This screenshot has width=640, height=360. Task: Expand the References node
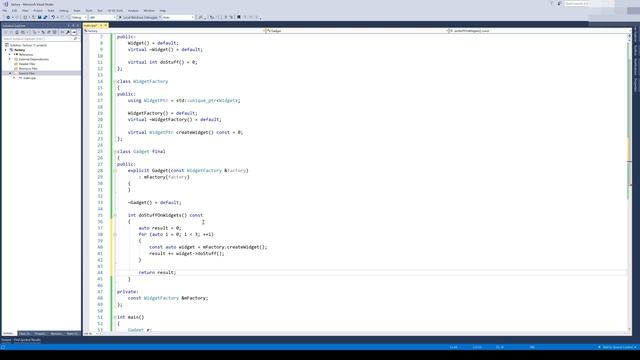10,54
